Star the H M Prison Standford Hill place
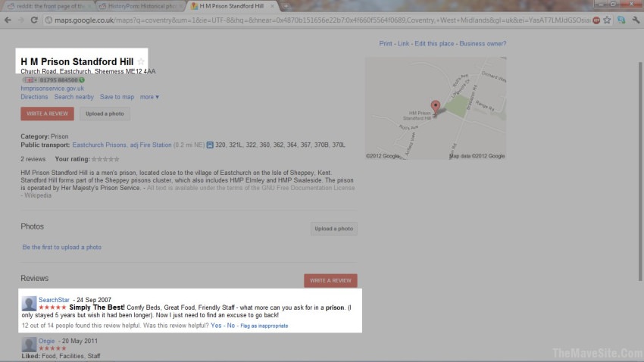 pyautogui.click(x=141, y=61)
